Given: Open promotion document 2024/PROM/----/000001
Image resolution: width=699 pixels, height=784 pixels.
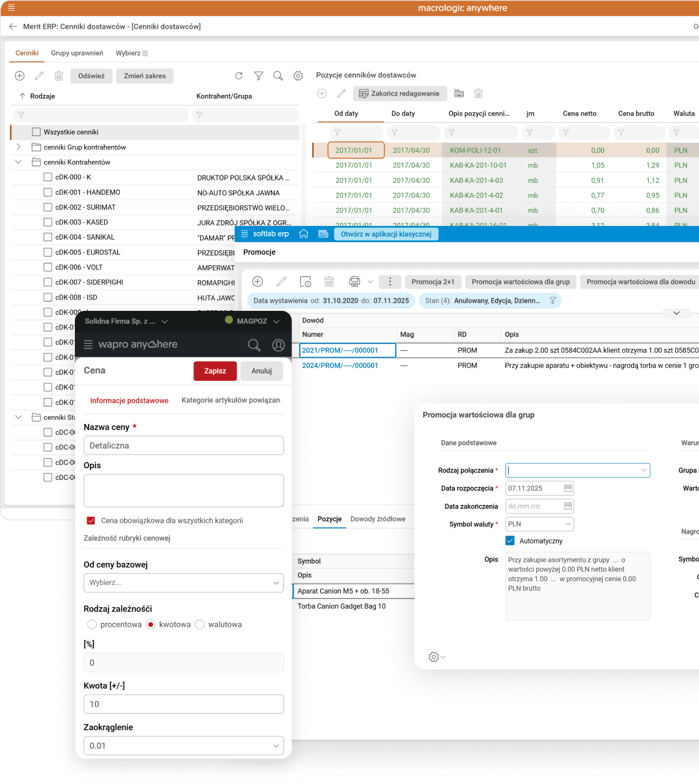Looking at the screenshot, I should tap(340, 366).
